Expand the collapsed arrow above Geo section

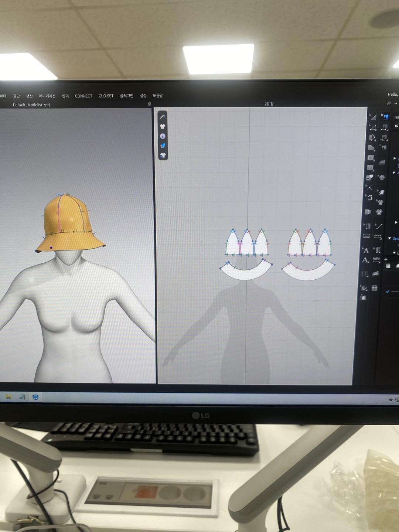coord(396,222)
